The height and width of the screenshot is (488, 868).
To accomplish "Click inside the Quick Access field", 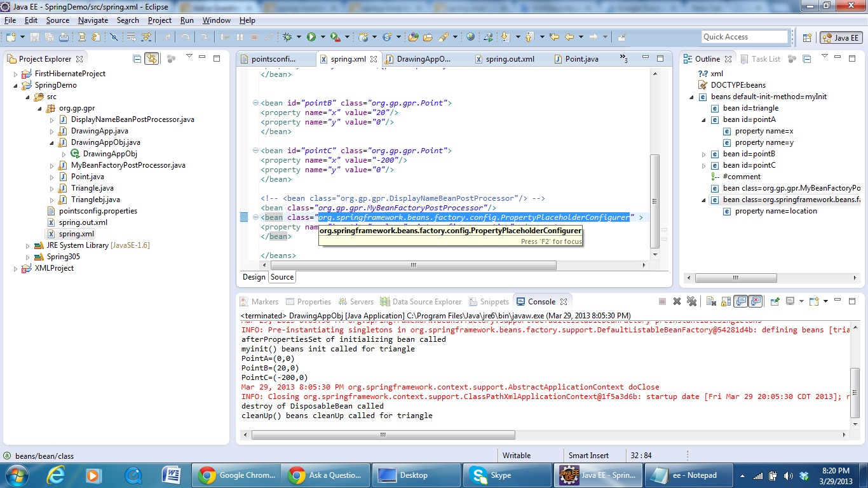I will coord(744,36).
